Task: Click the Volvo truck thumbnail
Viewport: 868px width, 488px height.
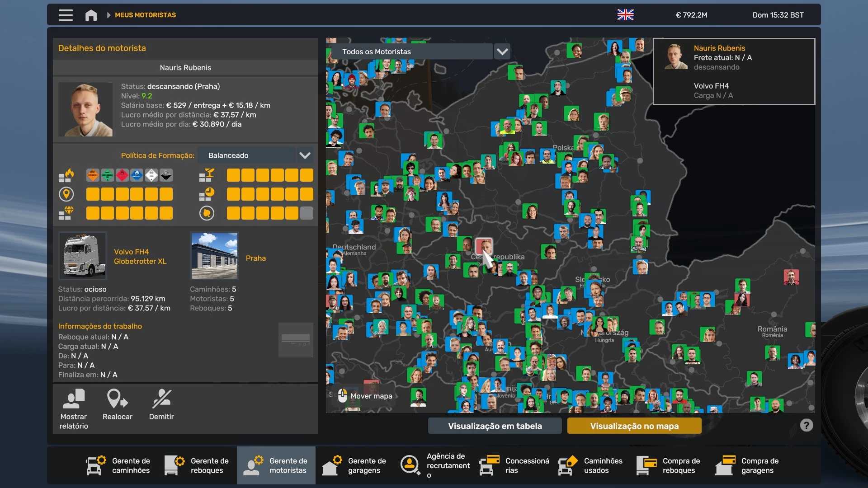Action: click(x=83, y=256)
